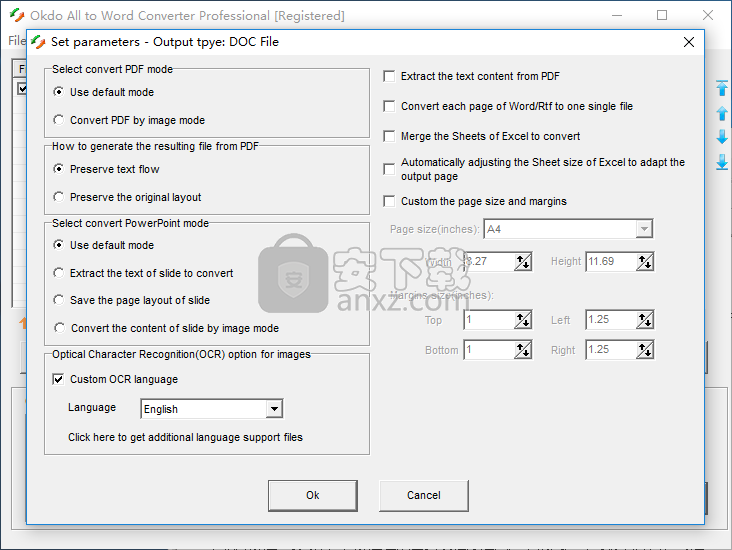Choose Preserve the original layout
This screenshot has height=550, width=732.
point(58,197)
